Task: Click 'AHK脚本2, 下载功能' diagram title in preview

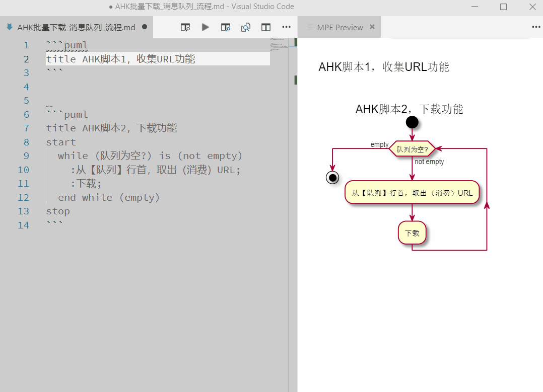Action: point(410,109)
